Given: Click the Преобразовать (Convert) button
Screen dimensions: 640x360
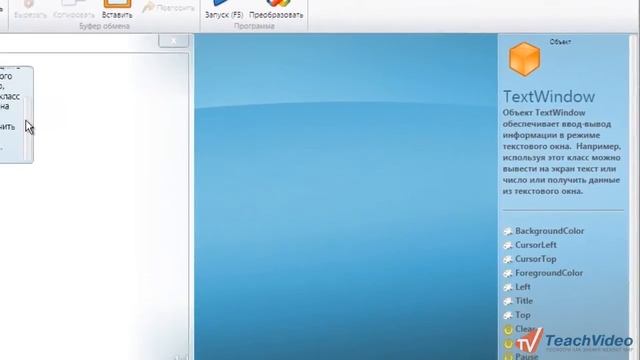Looking at the screenshot, I should [276, 10].
